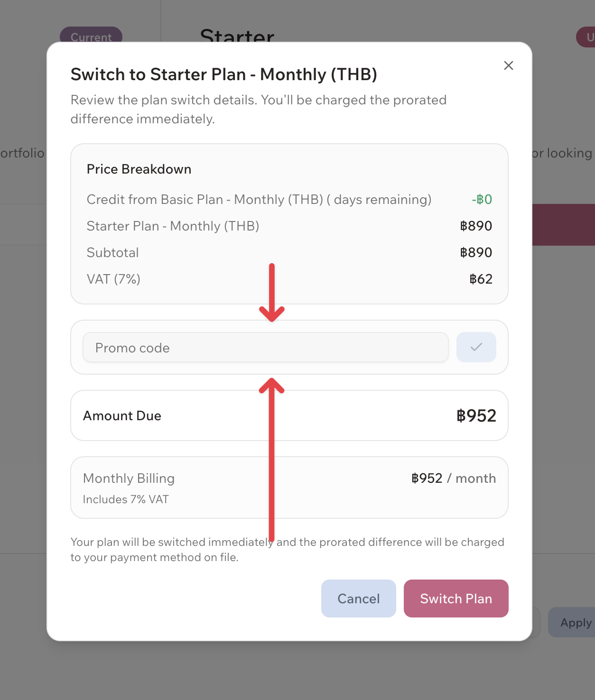Click Cancel to dismiss the dialog
Screen dimensions: 595x700
[358, 599]
